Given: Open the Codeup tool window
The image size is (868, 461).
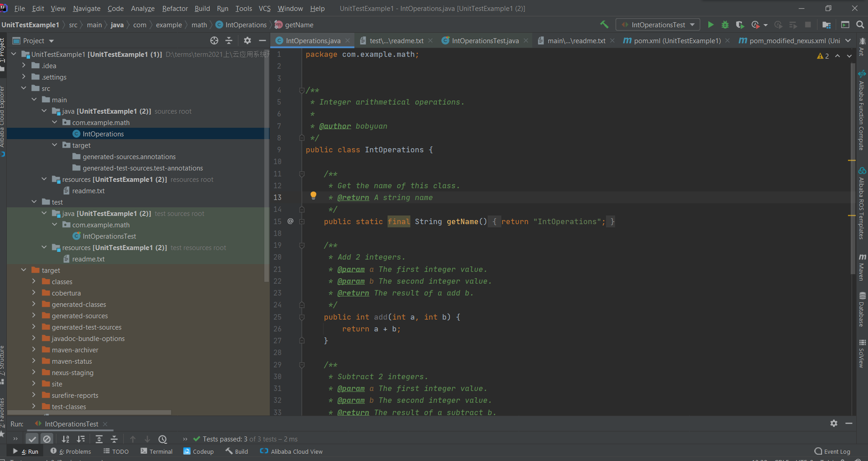Looking at the screenshot, I should click(198, 451).
